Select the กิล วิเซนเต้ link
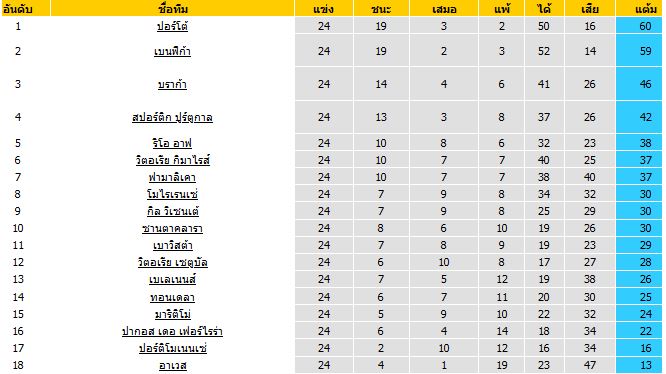This screenshot has width=666, height=374. (x=172, y=211)
